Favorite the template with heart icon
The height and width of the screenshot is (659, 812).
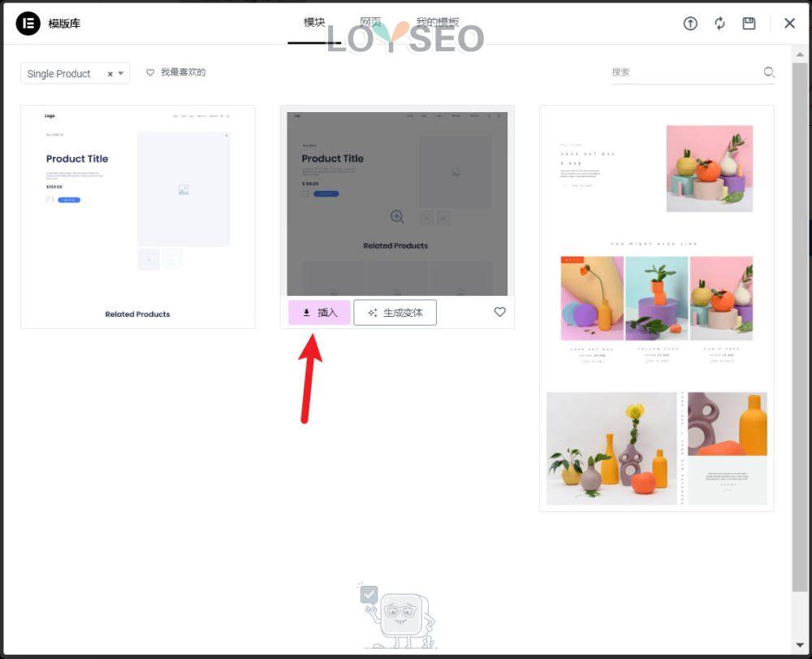(x=499, y=312)
